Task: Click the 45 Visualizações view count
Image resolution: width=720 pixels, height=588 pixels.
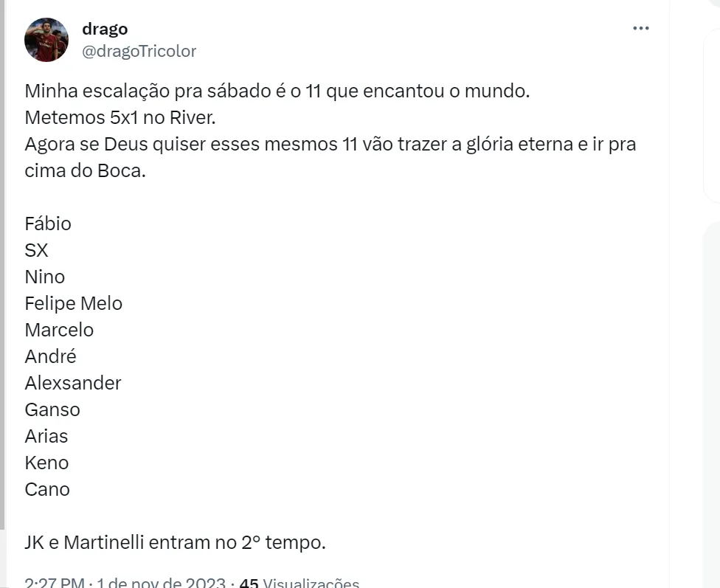Action: 300,583
